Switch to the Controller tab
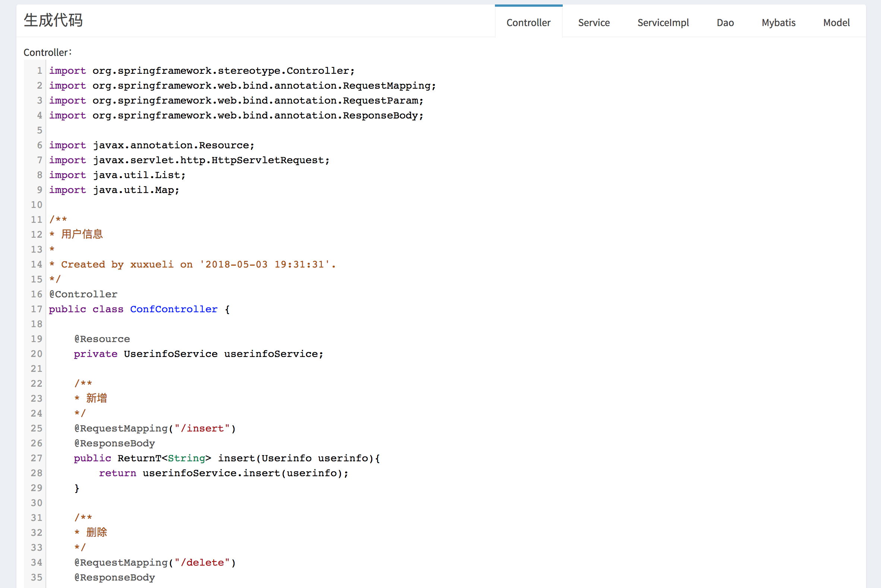Image resolution: width=881 pixels, height=588 pixels. (528, 22)
